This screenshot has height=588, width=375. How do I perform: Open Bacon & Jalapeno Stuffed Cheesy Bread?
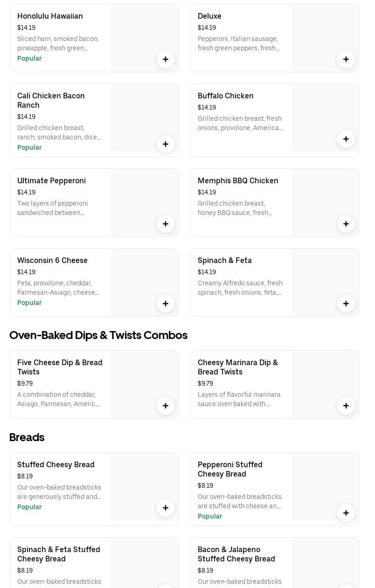[236, 554]
